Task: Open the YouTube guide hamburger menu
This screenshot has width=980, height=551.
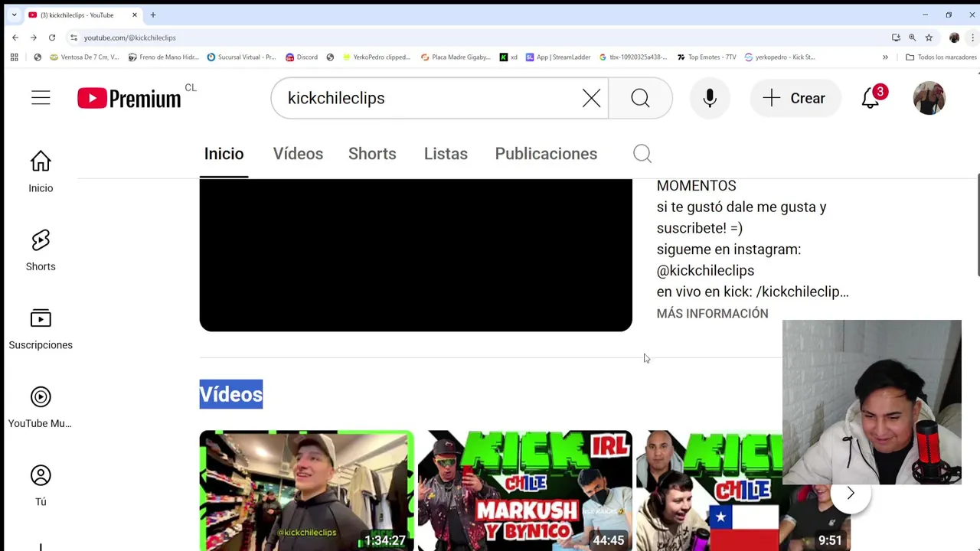Action: point(41,98)
